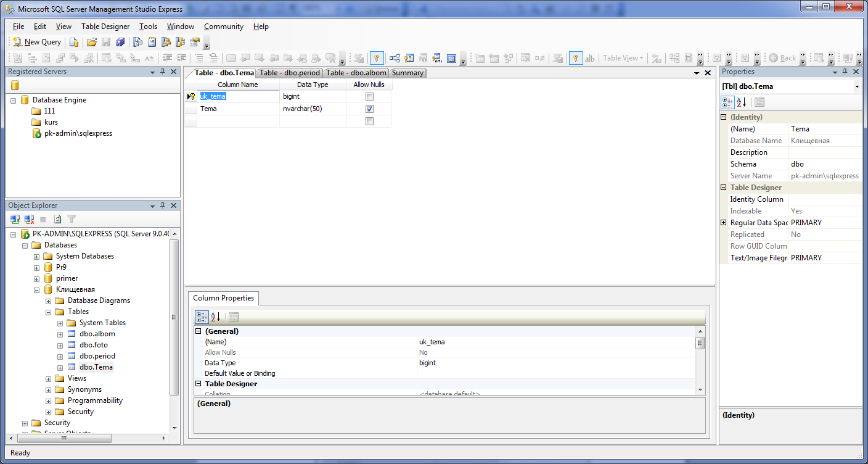Screen dimensions: 868x464
Task: Sort Properties panel alphabetically
Action: [742, 102]
